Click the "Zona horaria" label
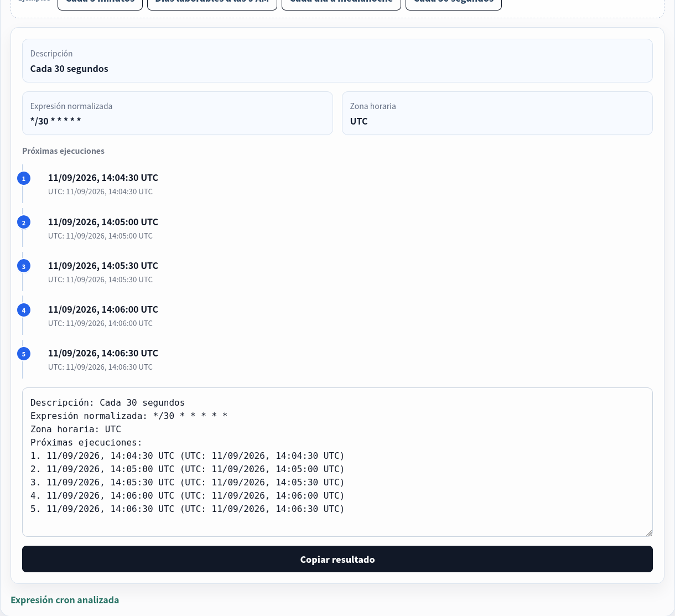The height and width of the screenshot is (616, 675). [373, 106]
